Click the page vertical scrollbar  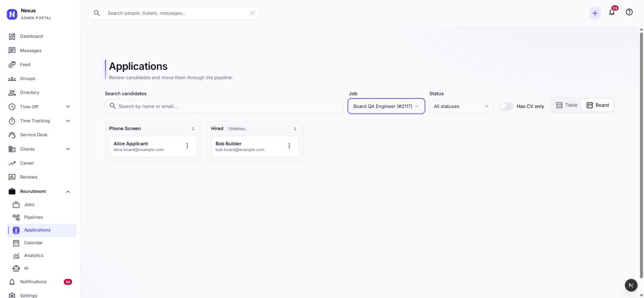642,155
